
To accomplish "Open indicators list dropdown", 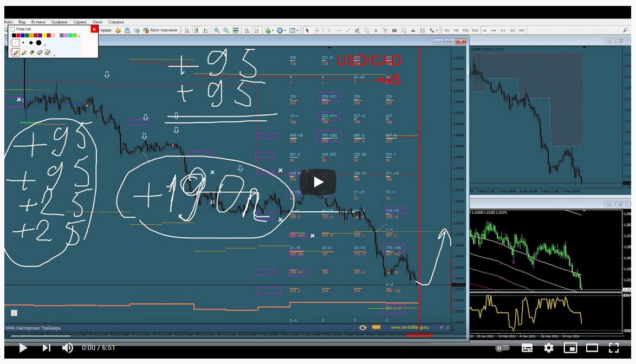I will (x=269, y=30).
